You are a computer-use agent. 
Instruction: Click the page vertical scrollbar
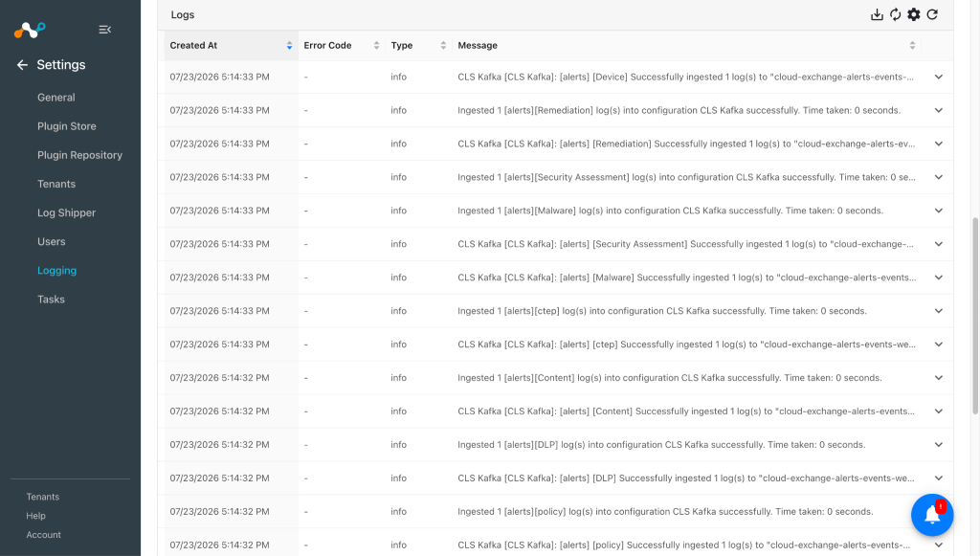point(975,316)
